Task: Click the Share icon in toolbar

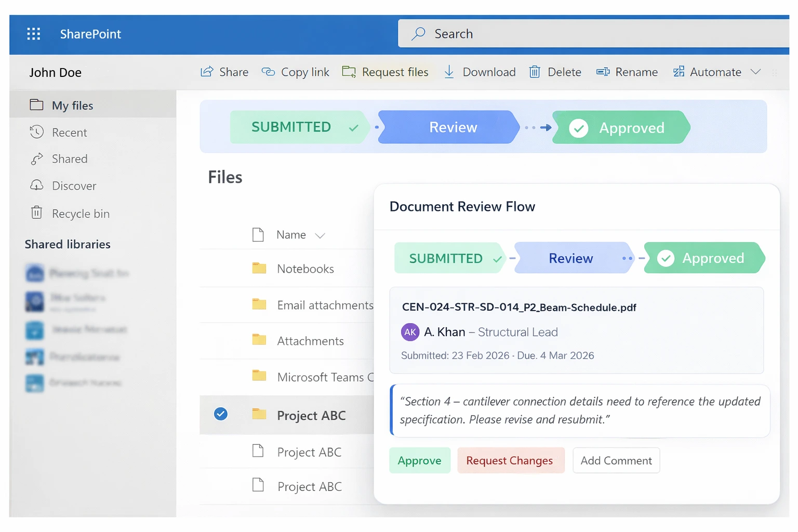Action: [x=207, y=72]
